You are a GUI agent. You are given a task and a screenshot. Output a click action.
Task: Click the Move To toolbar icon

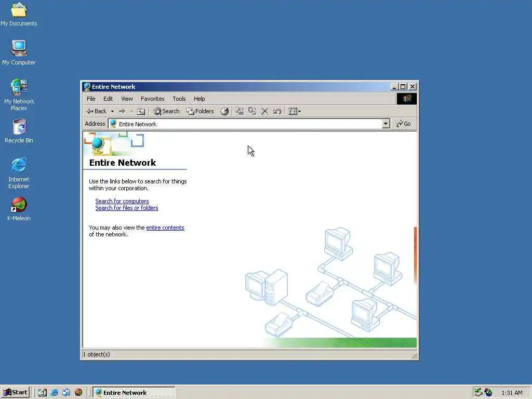pyautogui.click(x=240, y=111)
